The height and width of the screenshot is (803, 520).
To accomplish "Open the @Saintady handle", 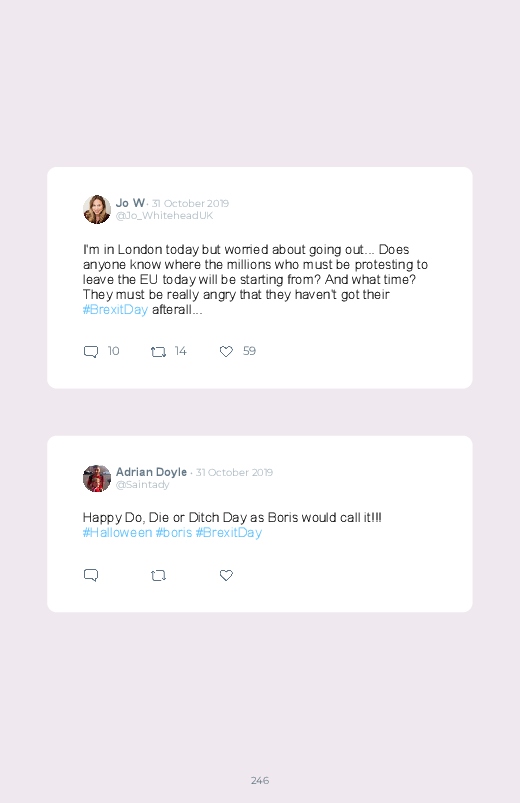I will click(x=142, y=484).
